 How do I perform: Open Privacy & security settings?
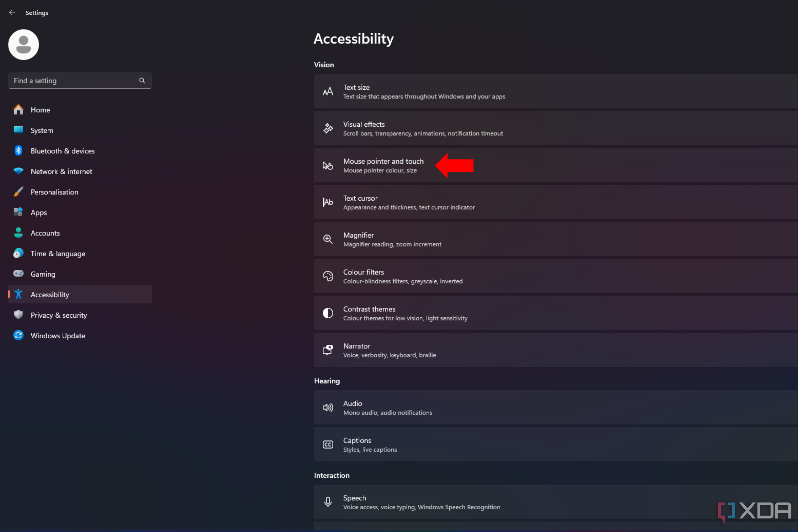click(59, 315)
